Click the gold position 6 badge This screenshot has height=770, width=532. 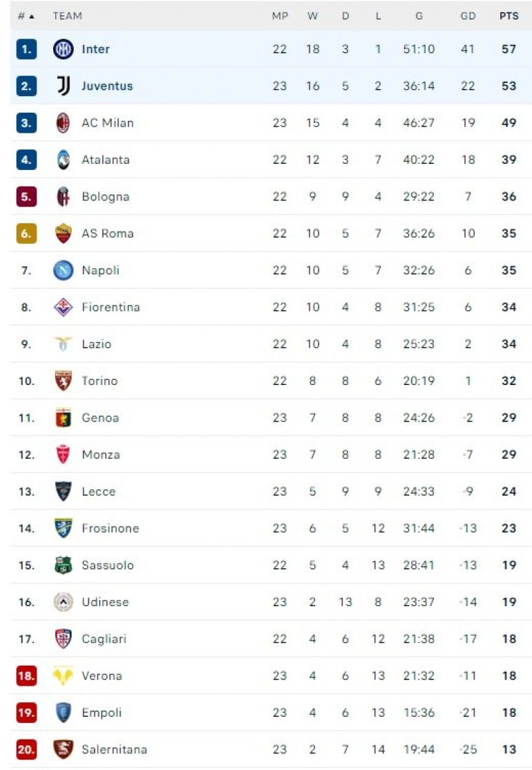[x=26, y=234]
